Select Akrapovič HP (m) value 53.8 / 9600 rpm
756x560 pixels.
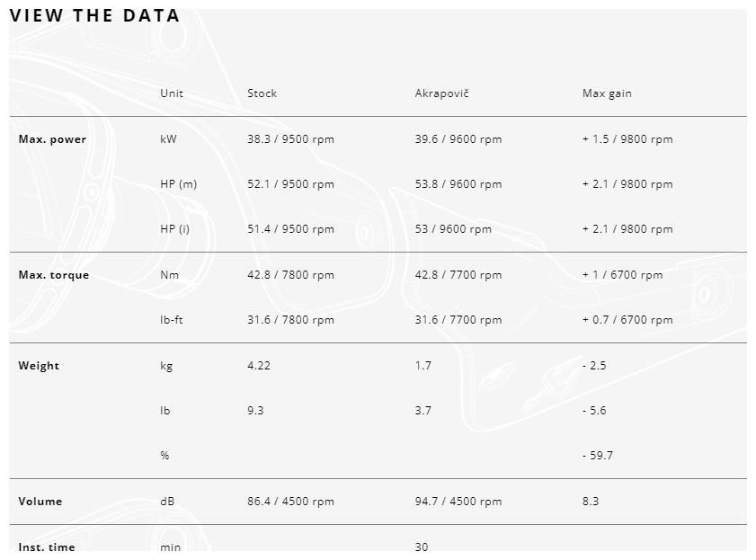(x=458, y=184)
